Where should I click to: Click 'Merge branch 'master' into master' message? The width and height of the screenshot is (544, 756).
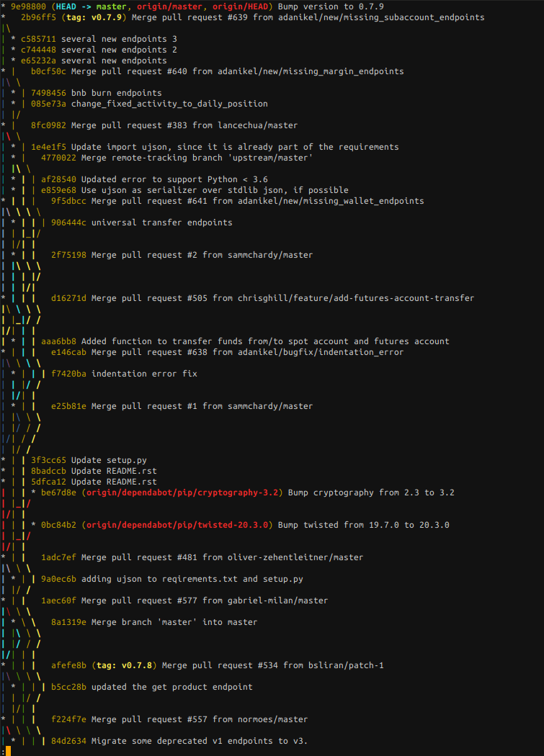click(174, 623)
